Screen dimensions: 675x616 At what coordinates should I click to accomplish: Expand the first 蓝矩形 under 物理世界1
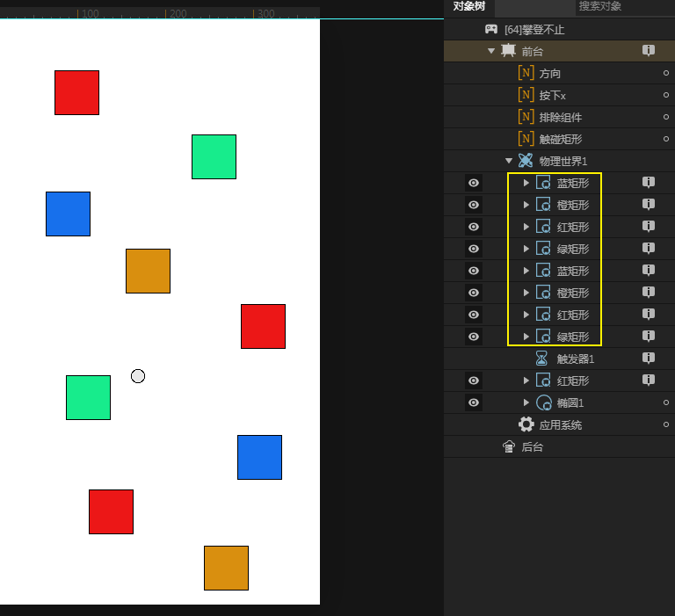click(526, 183)
